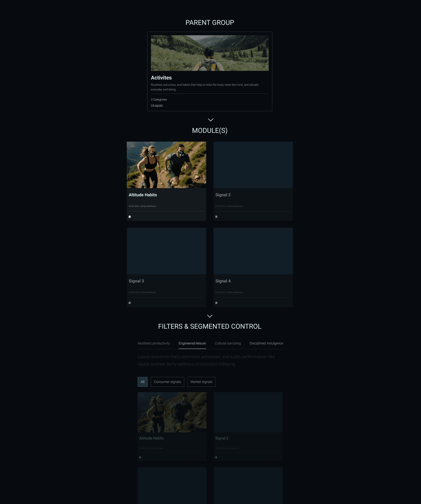Open the Cultural sampling tab

228,343
